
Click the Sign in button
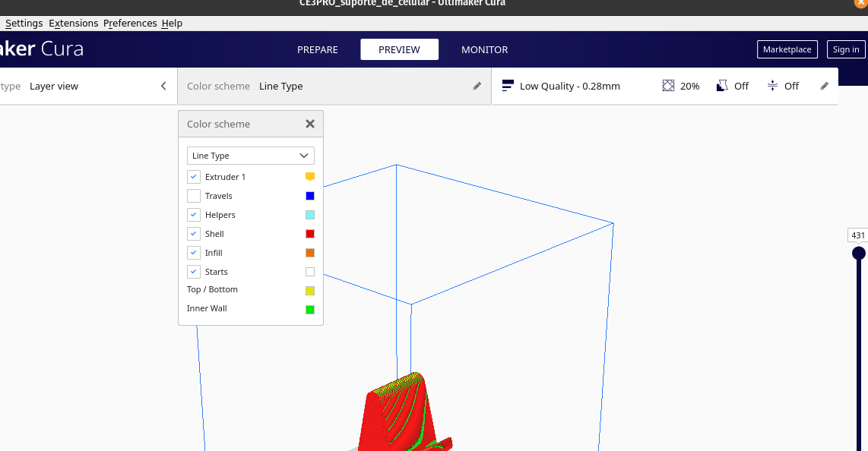pos(846,49)
